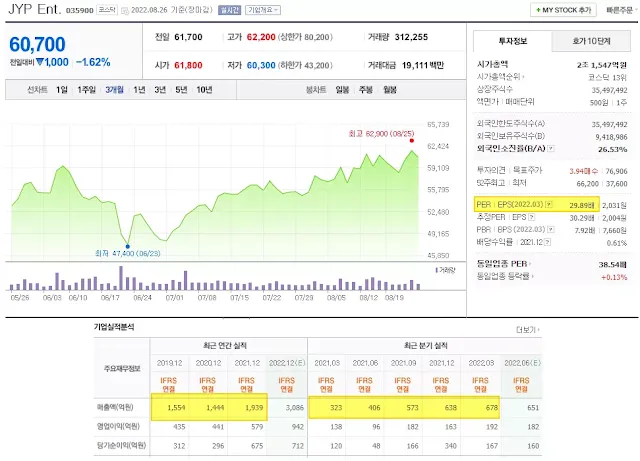Click the JYP Ent. stock name heading
640x461 pixels.
tap(34, 9)
